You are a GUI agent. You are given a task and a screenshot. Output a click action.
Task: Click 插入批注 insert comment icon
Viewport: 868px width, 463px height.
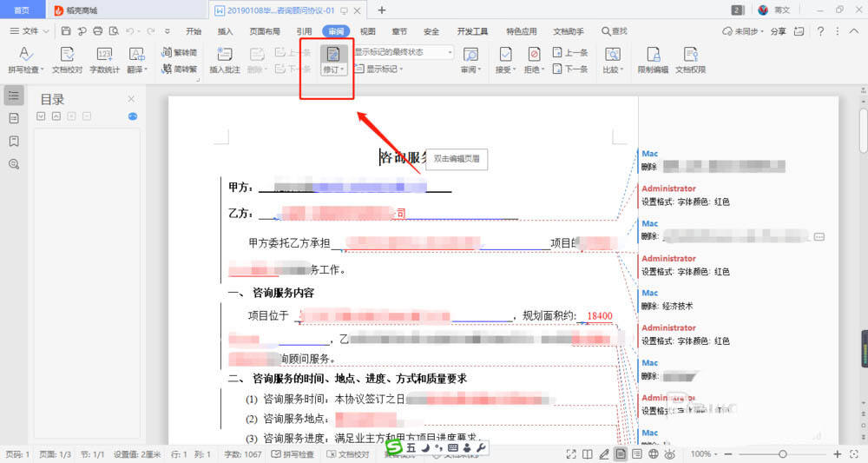pos(224,60)
